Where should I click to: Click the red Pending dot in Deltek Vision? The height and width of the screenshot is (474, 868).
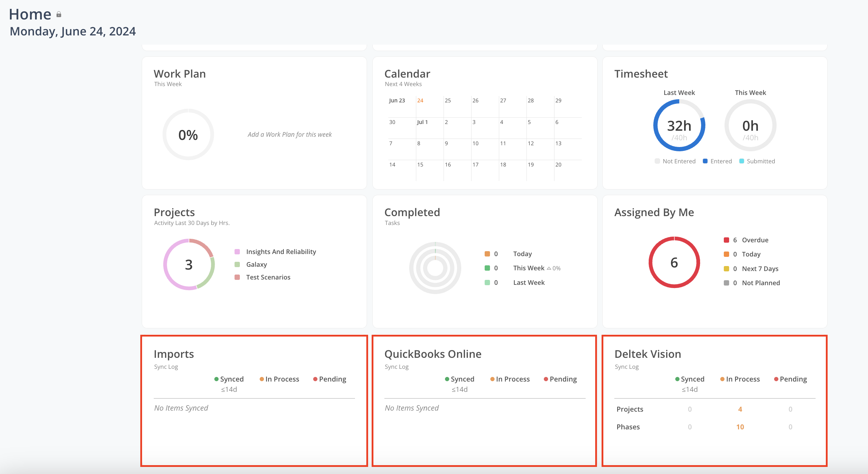777,379
